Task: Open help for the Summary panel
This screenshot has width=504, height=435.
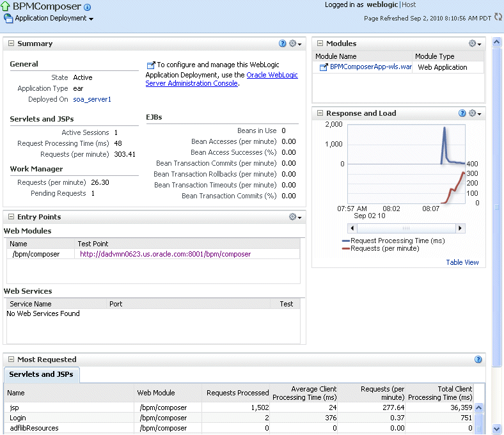Action: click(x=282, y=43)
